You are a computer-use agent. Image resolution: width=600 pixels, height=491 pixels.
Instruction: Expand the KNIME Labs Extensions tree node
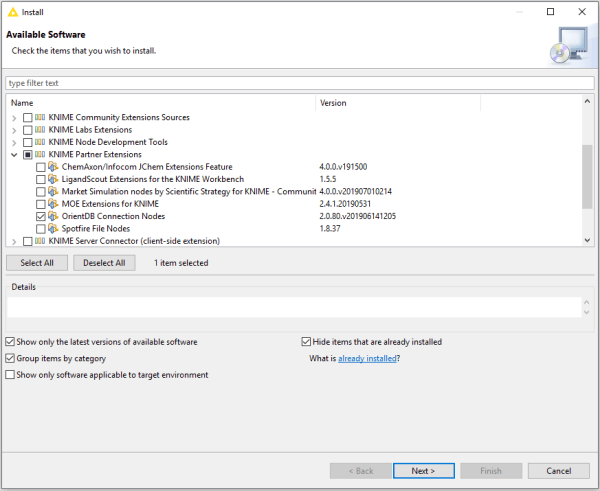tap(14, 130)
